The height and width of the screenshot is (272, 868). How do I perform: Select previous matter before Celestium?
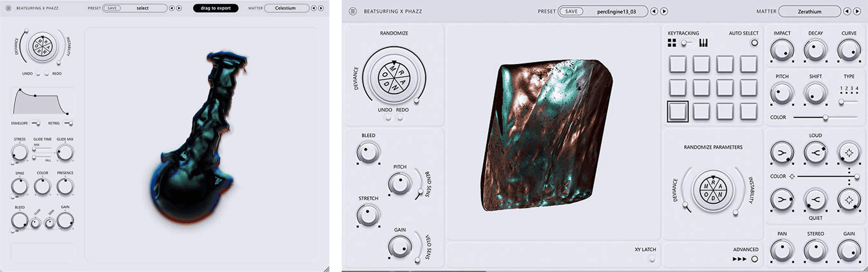(x=314, y=8)
